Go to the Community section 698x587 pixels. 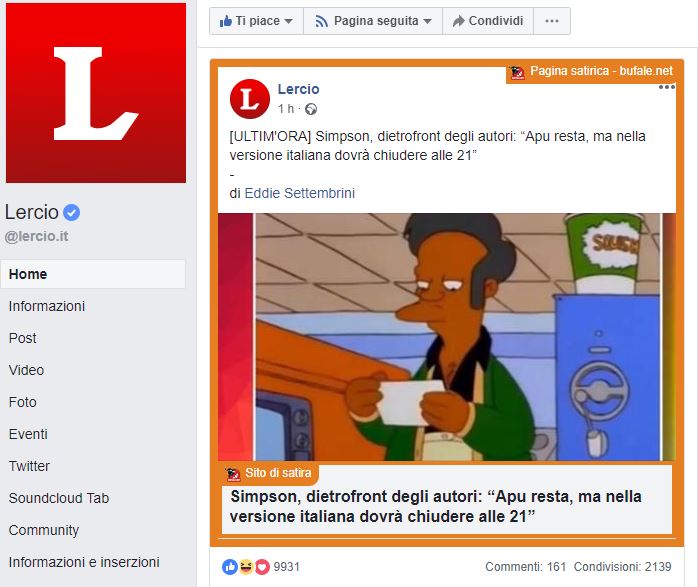click(44, 530)
